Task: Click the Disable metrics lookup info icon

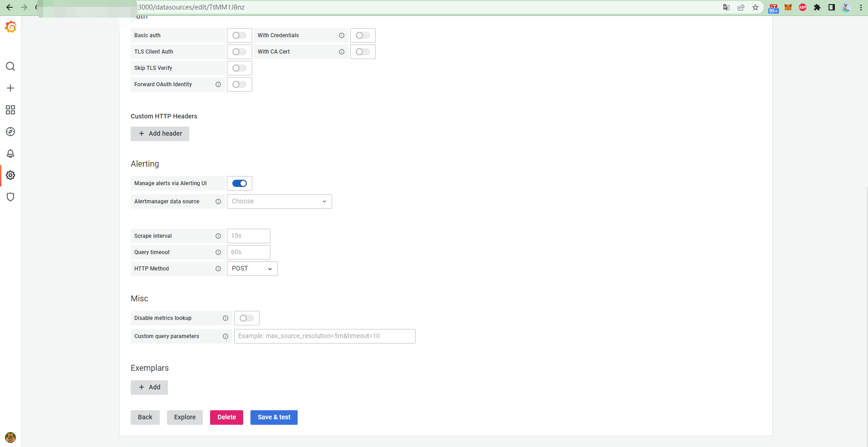Action: coord(226,318)
